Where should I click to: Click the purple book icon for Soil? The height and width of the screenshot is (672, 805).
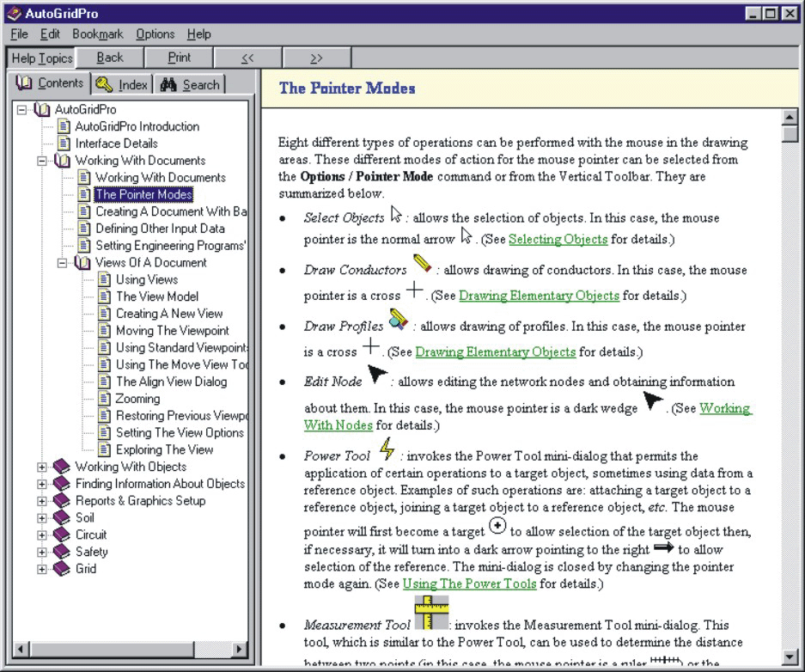click(x=62, y=517)
